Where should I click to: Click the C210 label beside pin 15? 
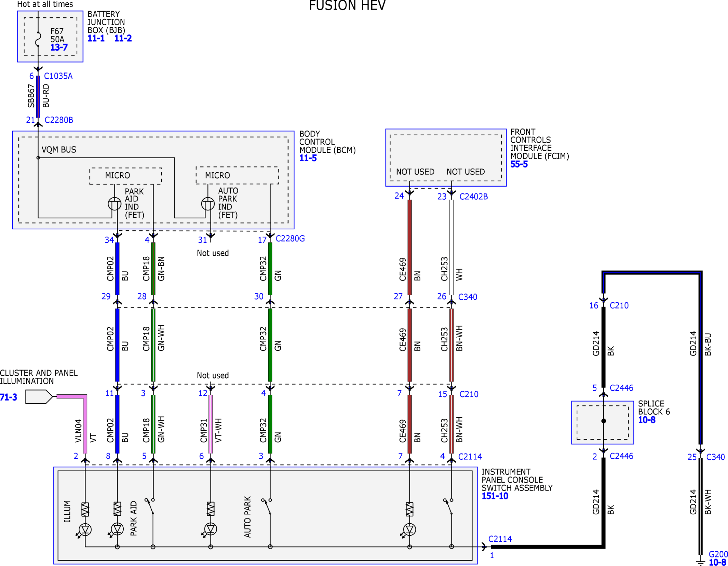tap(469, 394)
